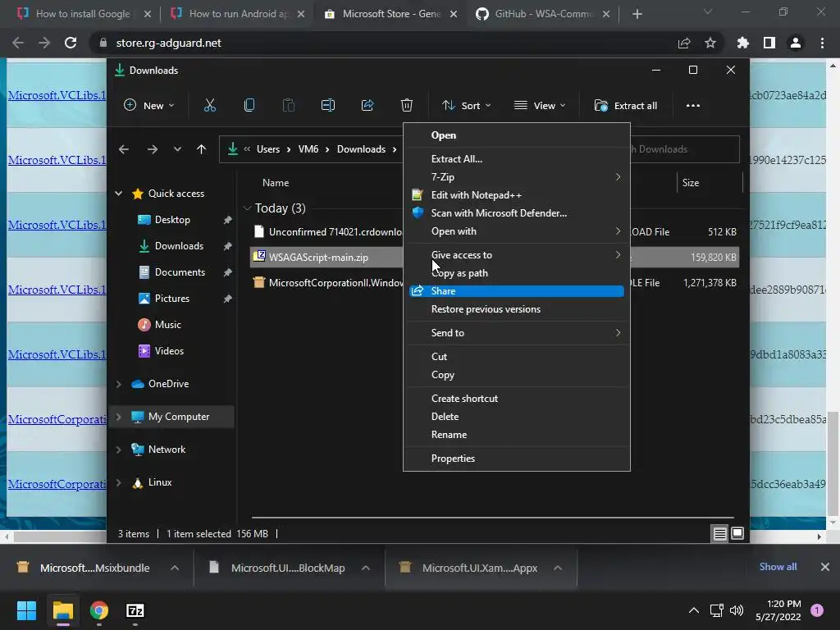Choose Delete in the context menu
The height and width of the screenshot is (630, 840).
[517, 417]
